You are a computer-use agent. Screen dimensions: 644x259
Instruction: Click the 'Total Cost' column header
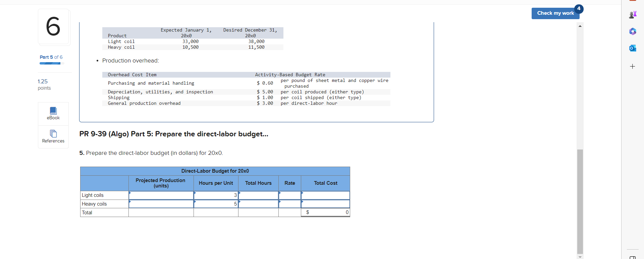tap(325, 183)
